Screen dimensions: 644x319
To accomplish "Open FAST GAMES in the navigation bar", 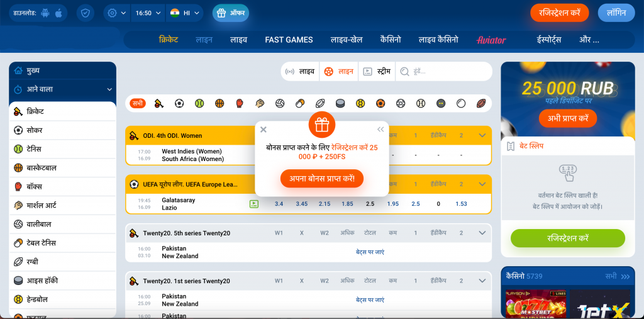I will click(289, 40).
